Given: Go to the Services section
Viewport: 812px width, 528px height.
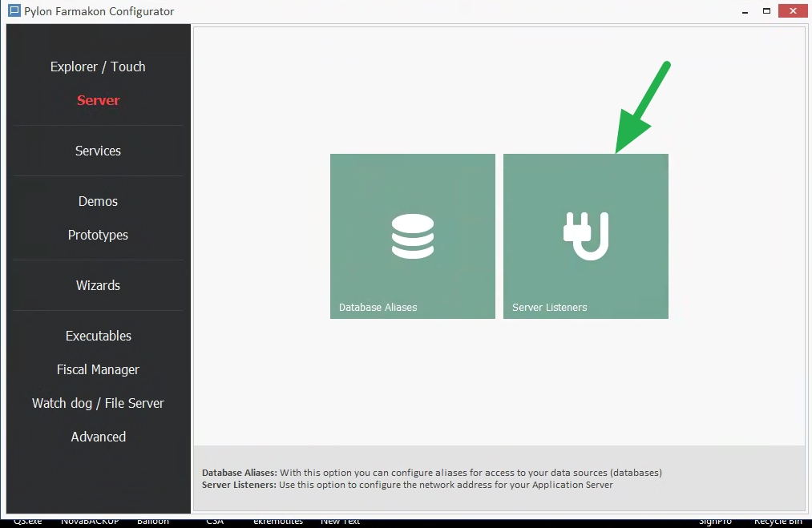Looking at the screenshot, I should pyautogui.click(x=98, y=151).
